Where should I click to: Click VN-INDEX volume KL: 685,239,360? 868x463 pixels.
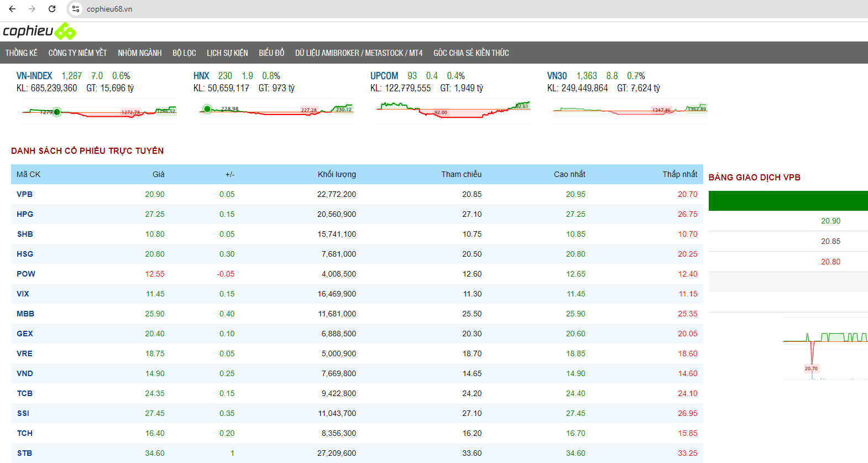[47, 88]
